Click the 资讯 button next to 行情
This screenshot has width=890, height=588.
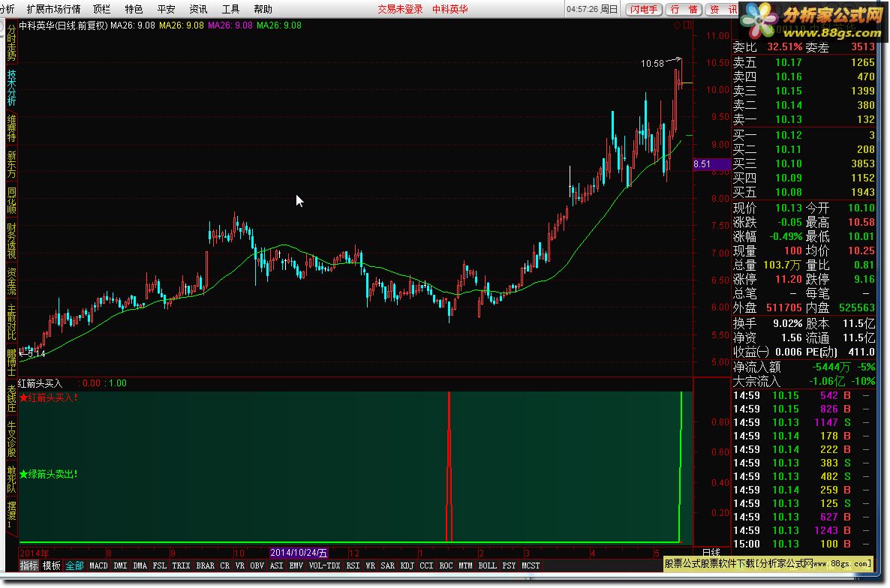point(722,10)
